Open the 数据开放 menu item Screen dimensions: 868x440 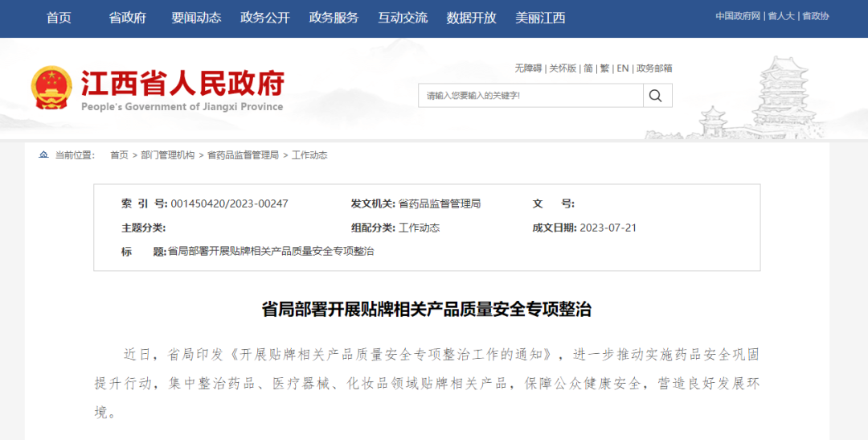coord(471,18)
